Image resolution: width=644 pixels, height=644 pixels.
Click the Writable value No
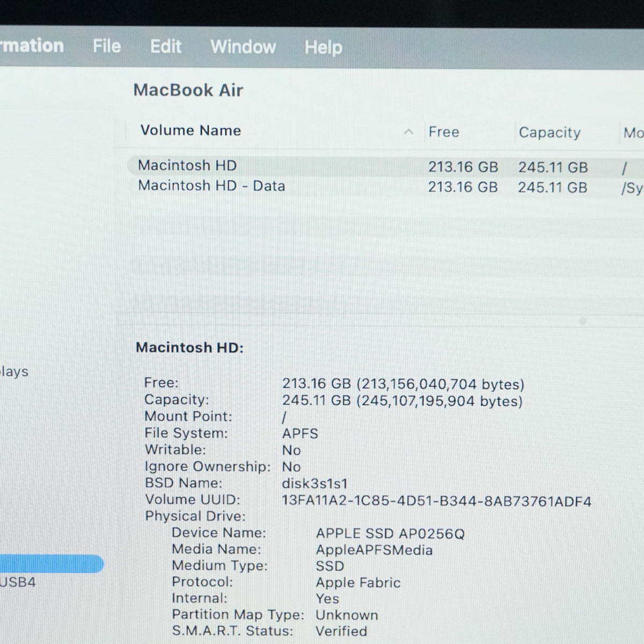[x=291, y=450]
